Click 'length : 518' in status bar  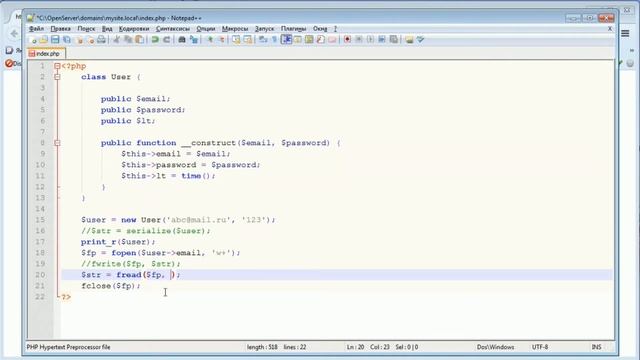click(262, 347)
